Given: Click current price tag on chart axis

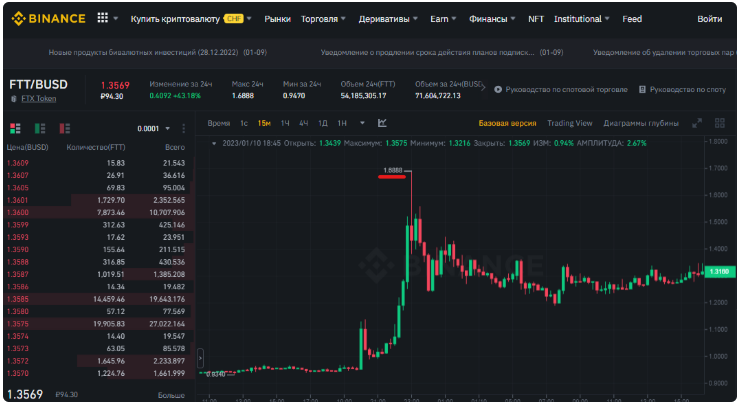Looking at the screenshot, I should 720,272.
